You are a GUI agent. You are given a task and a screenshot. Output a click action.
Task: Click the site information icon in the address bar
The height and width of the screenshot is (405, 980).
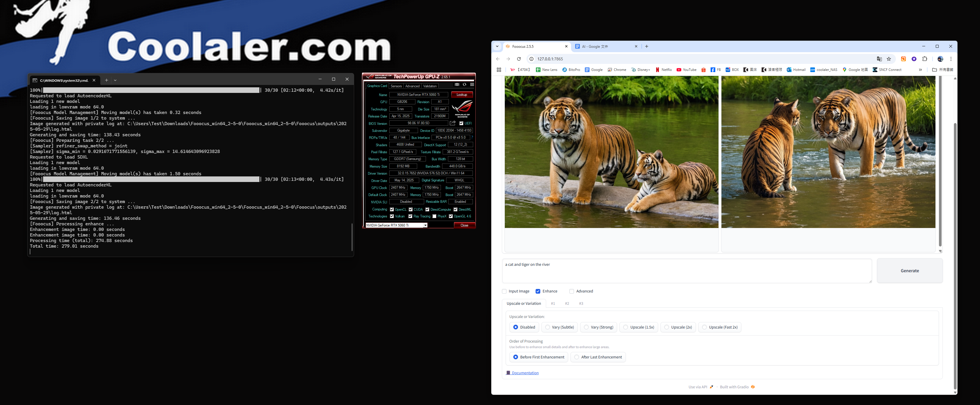(x=531, y=59)
